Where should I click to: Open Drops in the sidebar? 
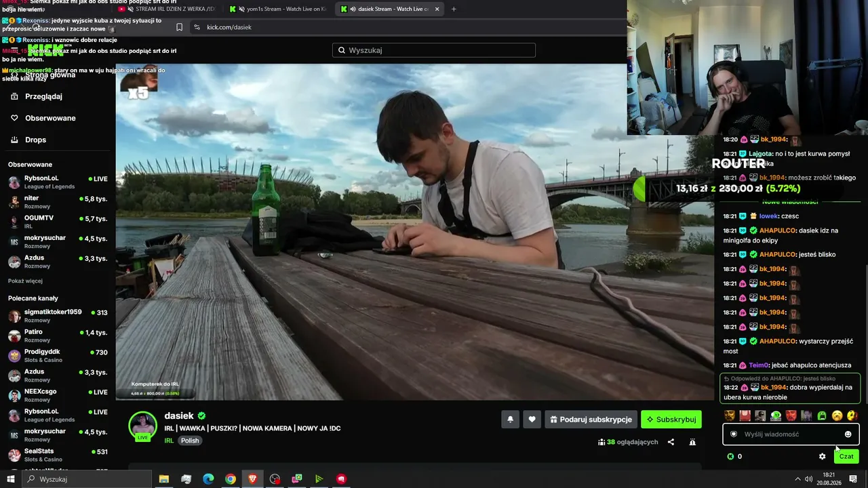(35, 140)
